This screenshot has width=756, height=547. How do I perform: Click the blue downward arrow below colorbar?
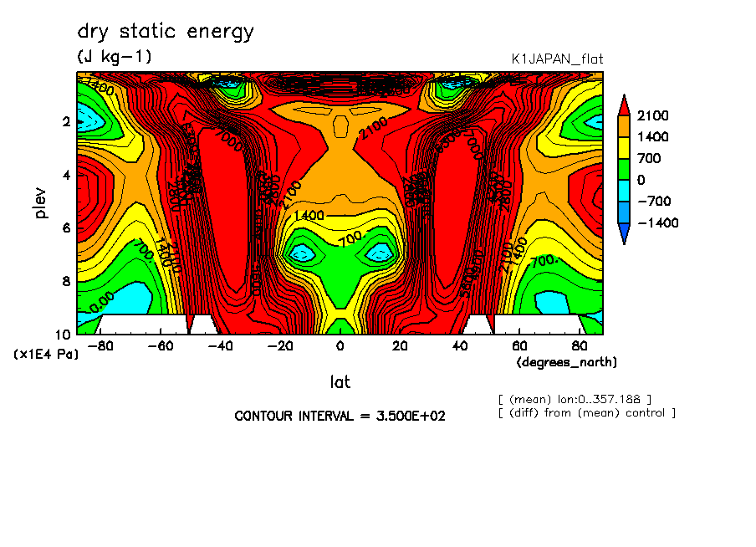(x=624, y=234)
